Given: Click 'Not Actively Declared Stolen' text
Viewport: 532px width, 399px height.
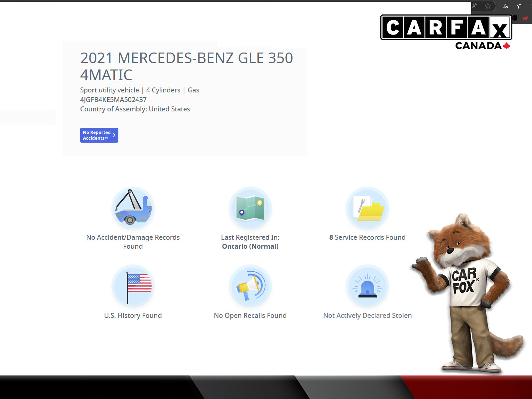Looking at the screenshot, I should (x=367, y=316).
